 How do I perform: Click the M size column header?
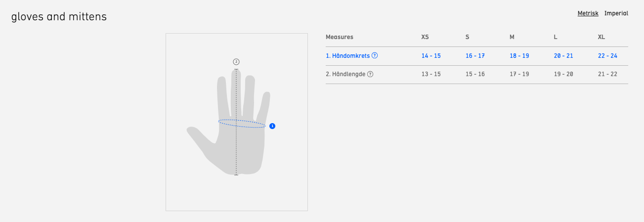pyautogui.click(x=513, y=37)
